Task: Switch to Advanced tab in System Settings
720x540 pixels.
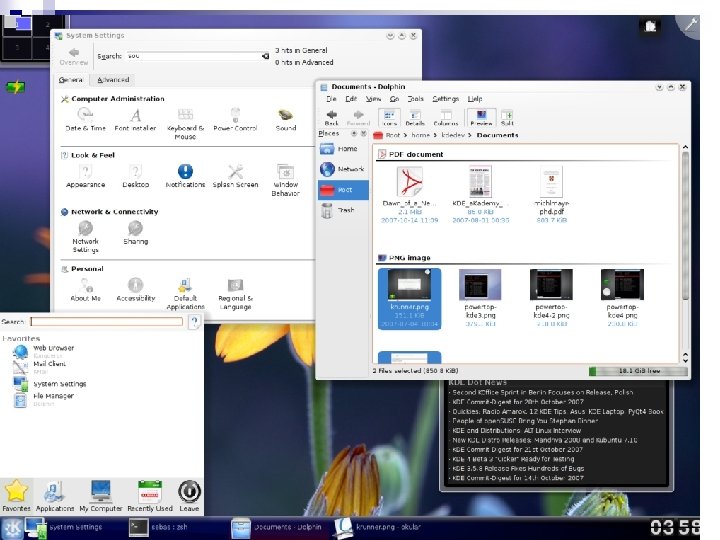Action: click(113, 80)
